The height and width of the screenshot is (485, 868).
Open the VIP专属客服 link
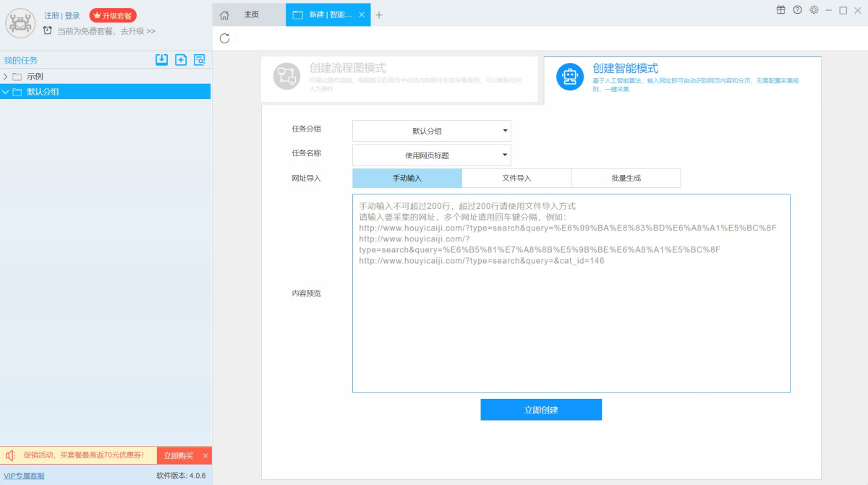pyautogui.click(x=24, y=476)
